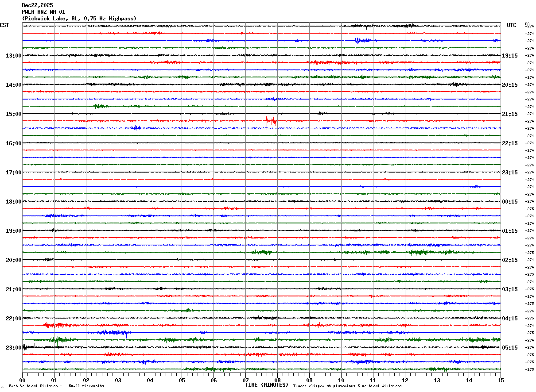The height and width of the screenshot is (392, 536).
Task: Click the 02 minute tick label
Action: click(86, 380)
